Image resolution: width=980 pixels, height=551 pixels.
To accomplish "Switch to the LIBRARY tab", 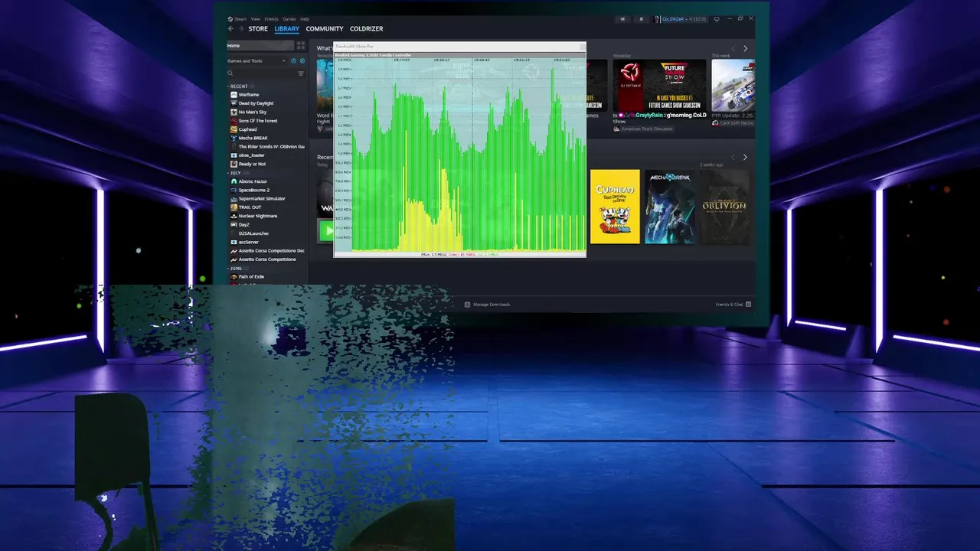I will coord(287,29).
